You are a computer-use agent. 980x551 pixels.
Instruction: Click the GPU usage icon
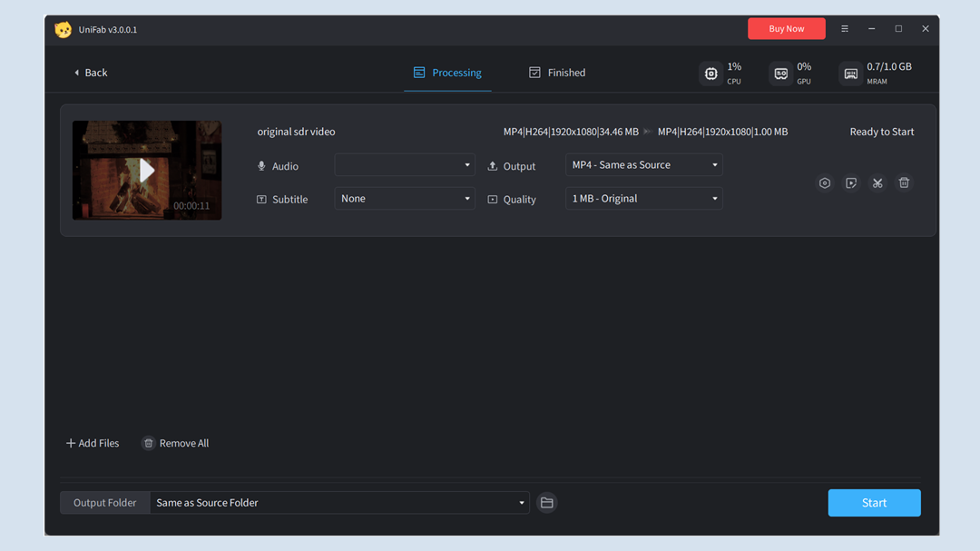[780, 74]
